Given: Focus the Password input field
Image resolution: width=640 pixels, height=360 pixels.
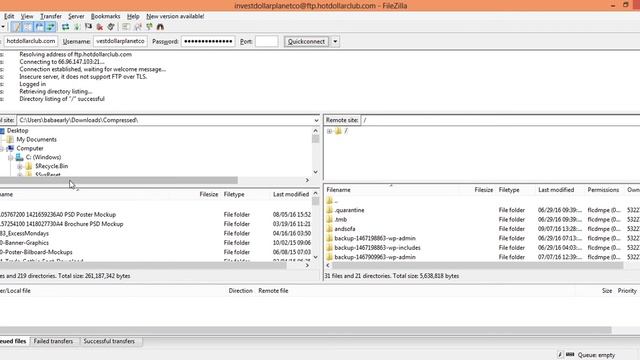Looking at the screenshot, I should point(208,41).
